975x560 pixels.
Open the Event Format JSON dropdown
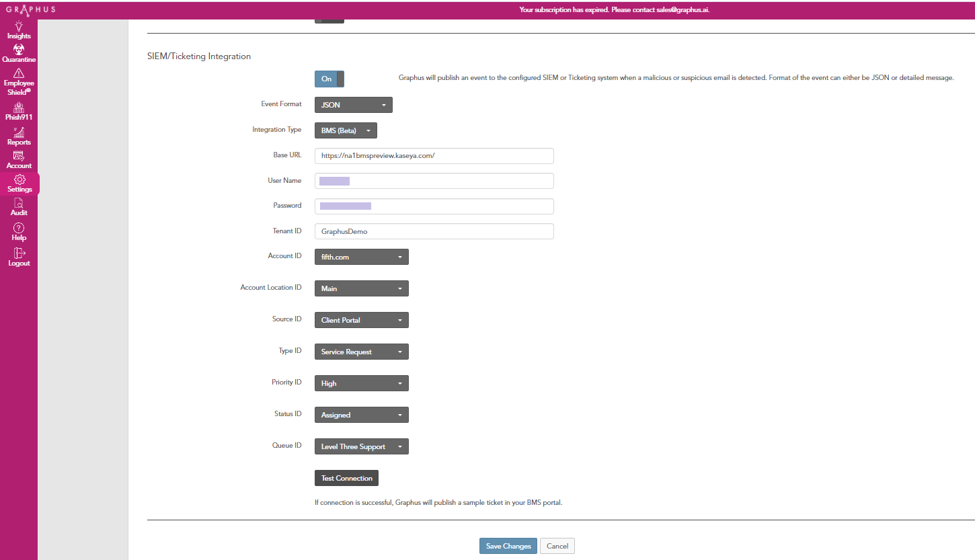coord(354,105)
